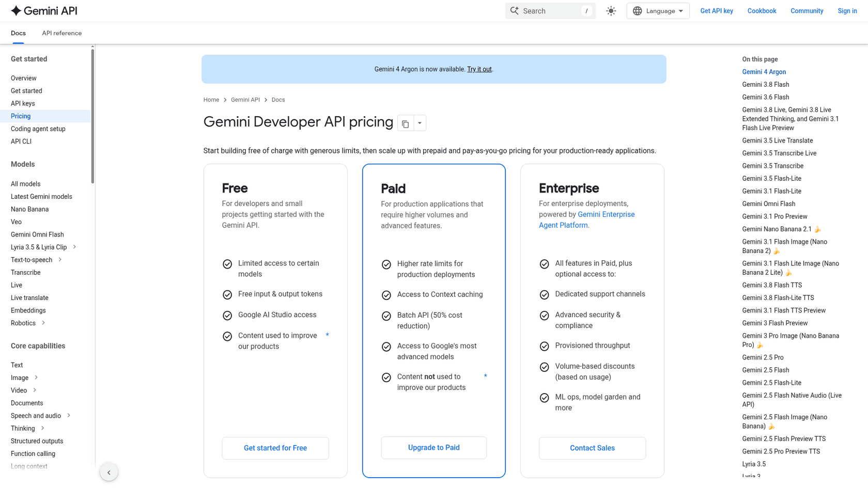868x488 pixels.
Task: Click the copy page icon beside title
Action: coord(406,123)
